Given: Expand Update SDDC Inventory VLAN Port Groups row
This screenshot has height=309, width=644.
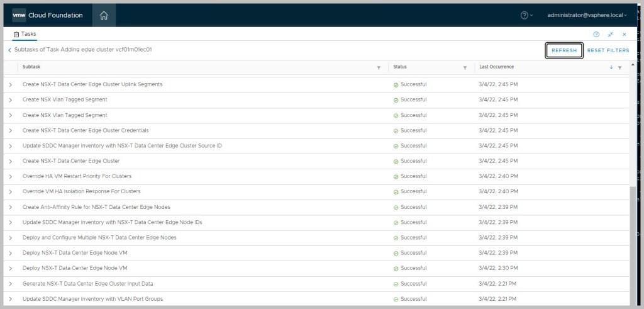Looking at the screenshot, I should [10, 299].
